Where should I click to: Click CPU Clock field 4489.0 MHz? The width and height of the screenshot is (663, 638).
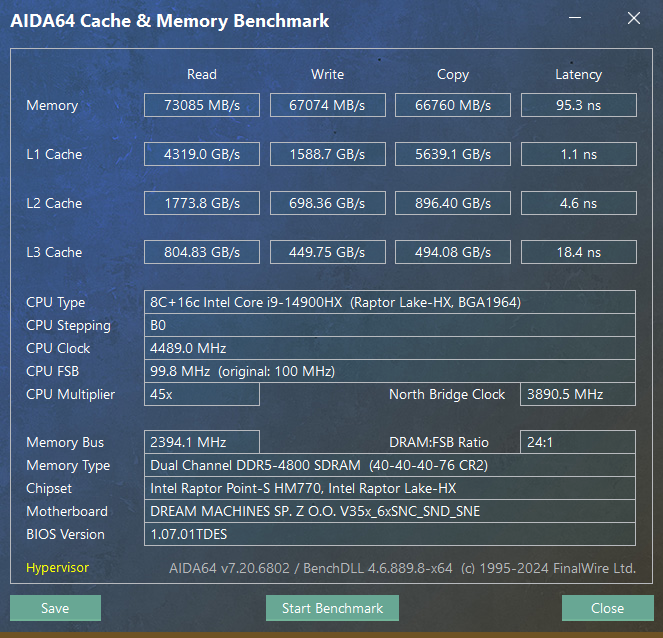[390, 348]
